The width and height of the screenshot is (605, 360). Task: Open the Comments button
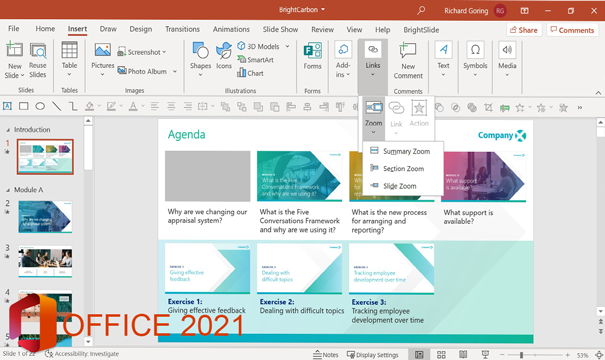coord(572,30)
